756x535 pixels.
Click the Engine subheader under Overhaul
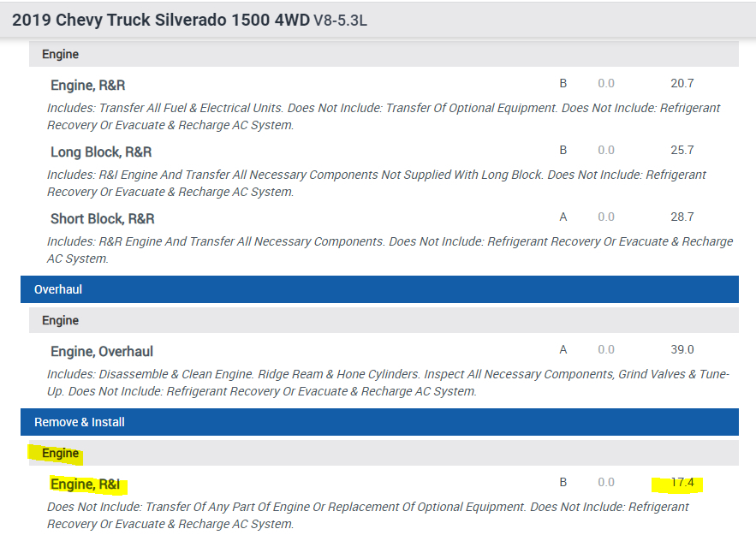tap(60, 320)
